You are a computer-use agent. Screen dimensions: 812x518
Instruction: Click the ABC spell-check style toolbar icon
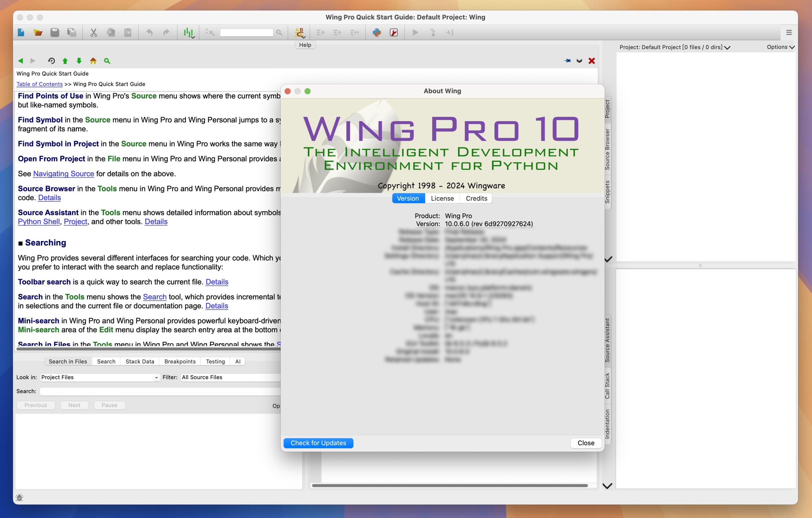point(299,32)
